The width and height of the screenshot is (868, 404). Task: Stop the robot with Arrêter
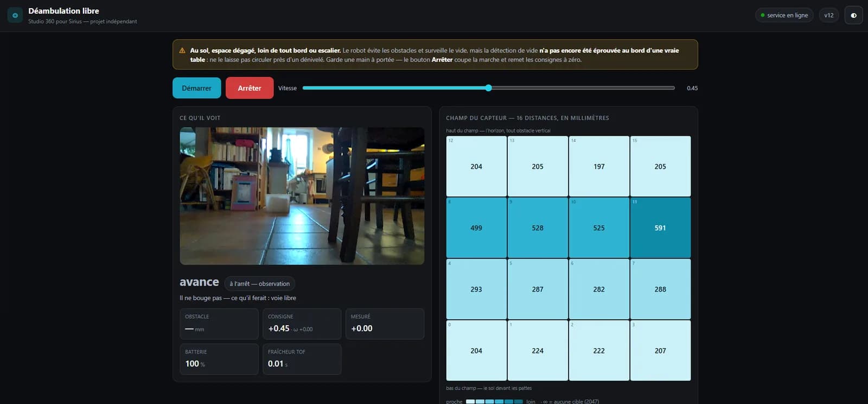[x=250, y=88]
